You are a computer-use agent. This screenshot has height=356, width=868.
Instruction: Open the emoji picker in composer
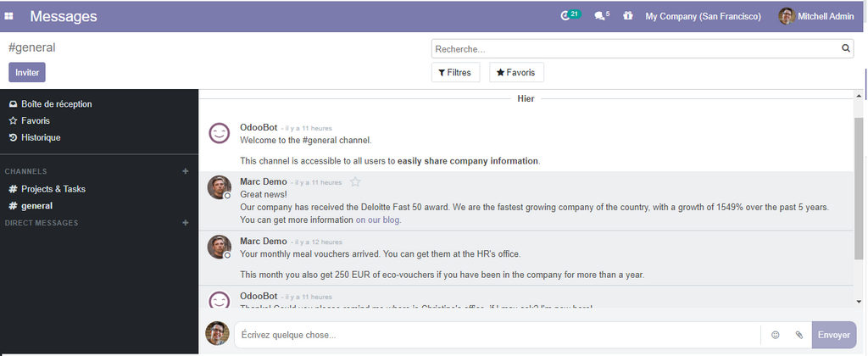click(x=775, y=335)
